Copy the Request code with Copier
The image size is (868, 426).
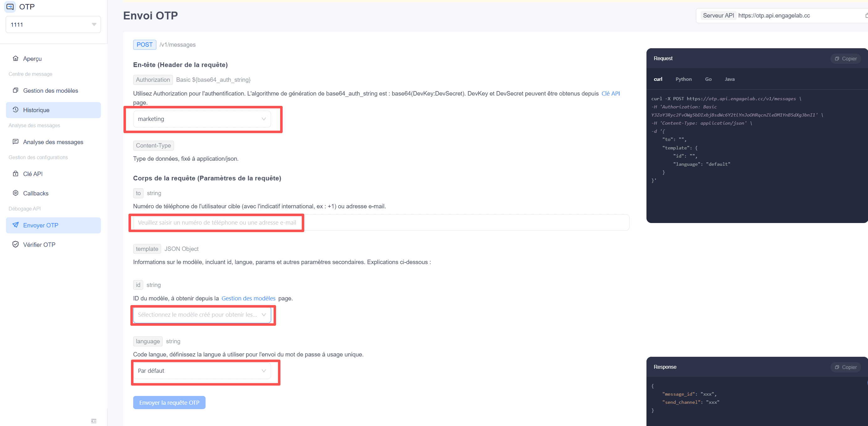tap(846, 59)
